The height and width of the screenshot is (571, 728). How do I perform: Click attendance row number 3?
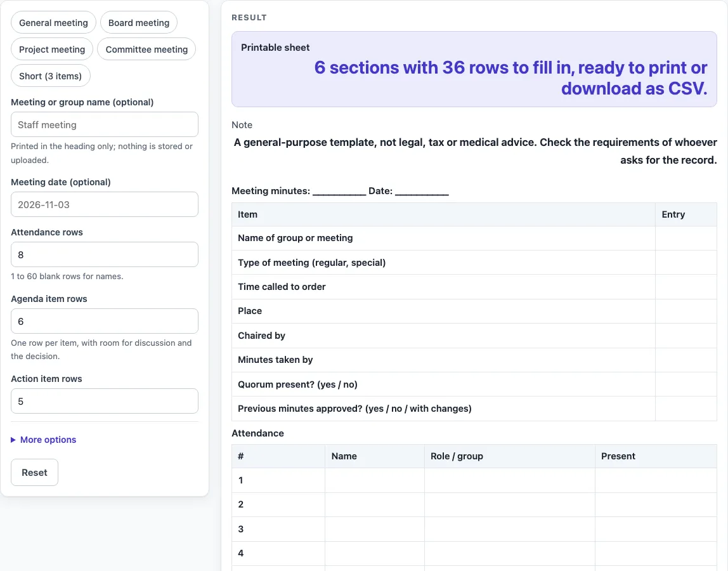coord(474,529)
